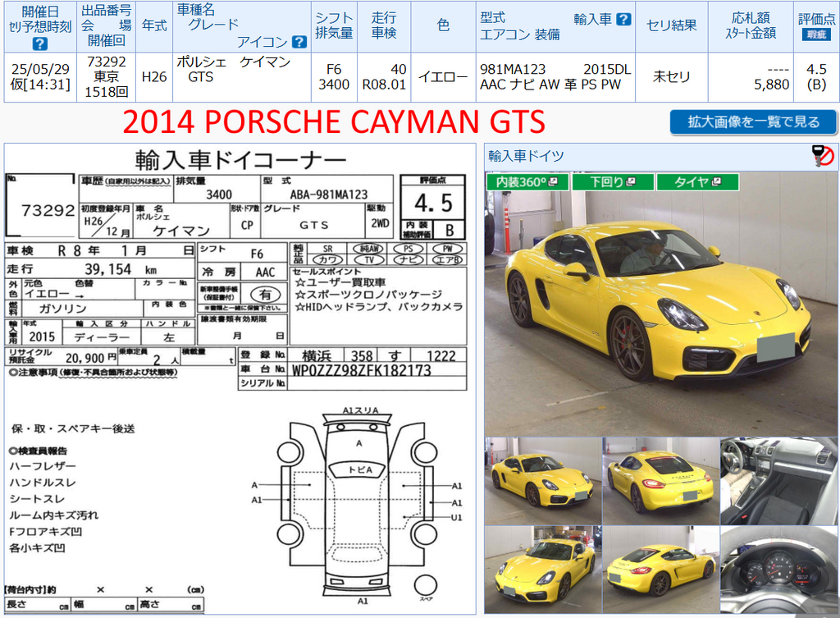Screen dimensions: 840x618
Task: Click the mileage cell showing 40 R08.01
Action: (x=384, y=77)
